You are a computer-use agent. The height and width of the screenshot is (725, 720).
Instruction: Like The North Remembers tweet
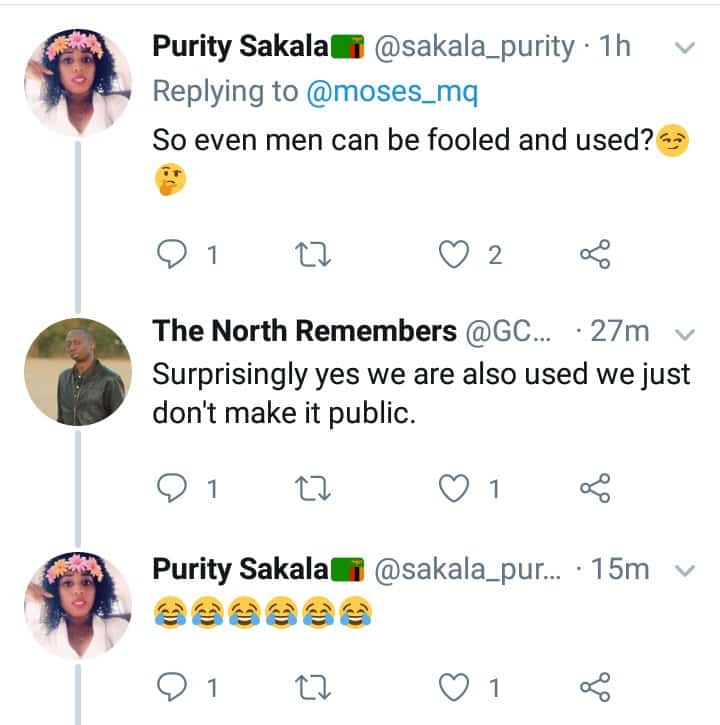click(456, 488)
